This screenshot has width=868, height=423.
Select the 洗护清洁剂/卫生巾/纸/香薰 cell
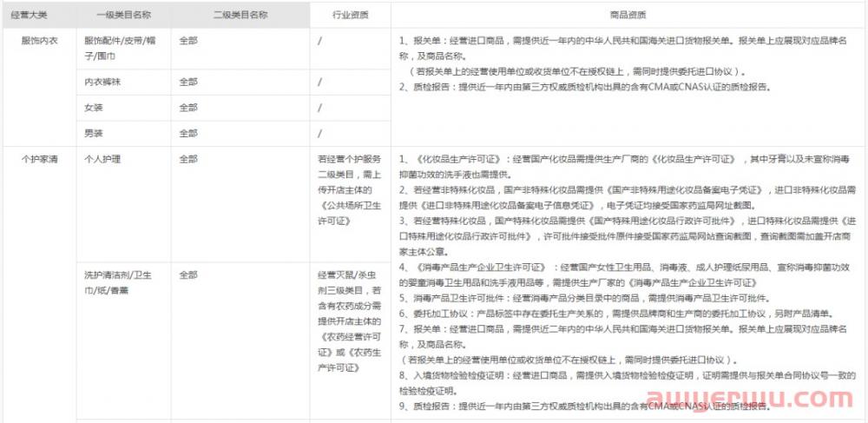click(x=123, y=340)
